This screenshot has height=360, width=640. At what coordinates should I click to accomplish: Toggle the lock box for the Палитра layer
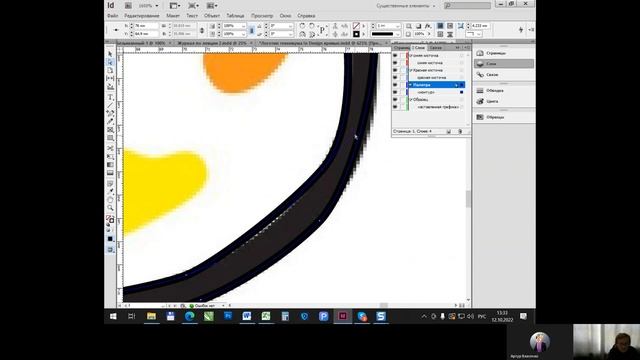point(402,85)
